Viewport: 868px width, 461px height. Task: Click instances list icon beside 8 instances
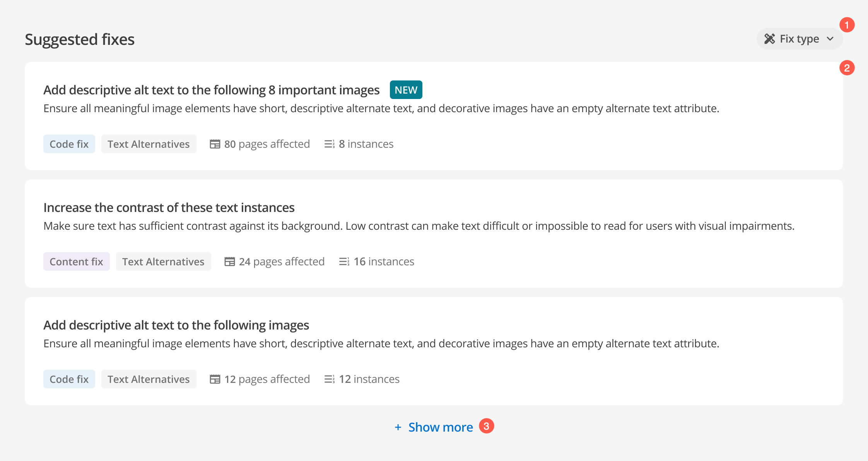pyautogui.click(x=330, y=144)
